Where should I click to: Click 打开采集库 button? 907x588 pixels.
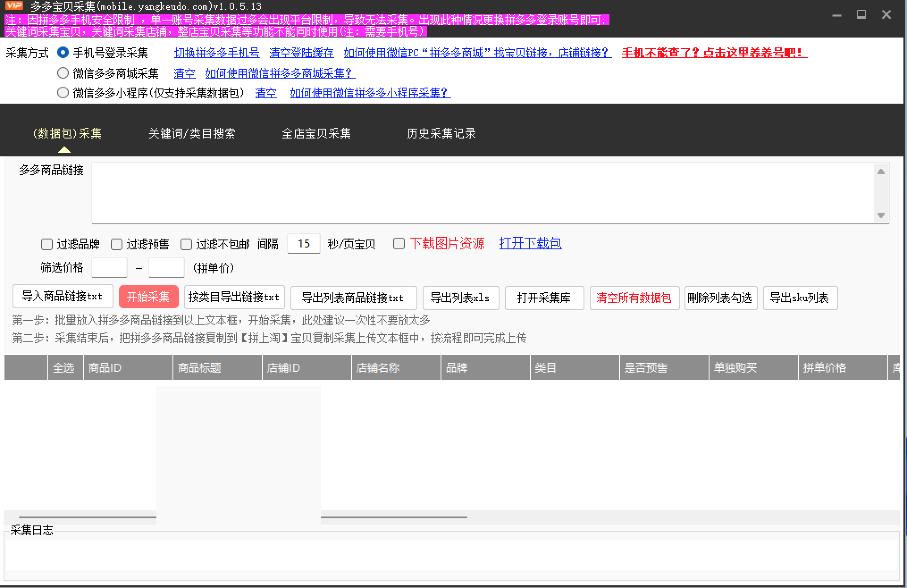point(544,298)
